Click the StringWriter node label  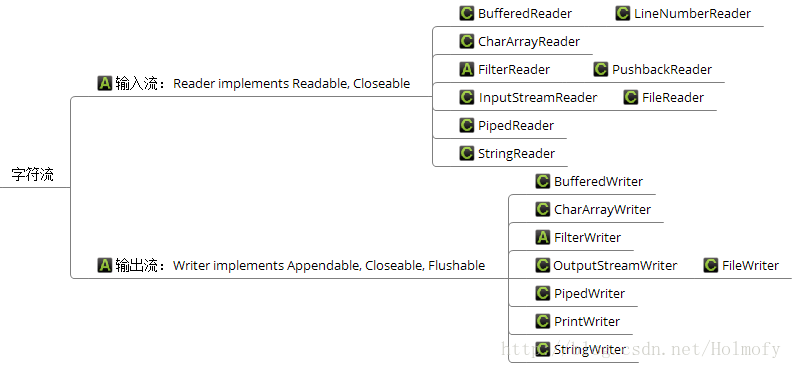tap(590, 349)
